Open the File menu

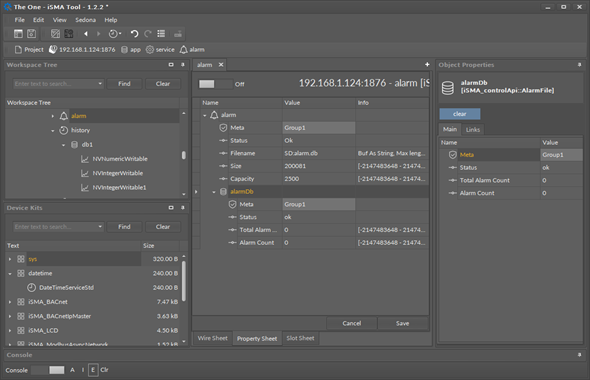click(x=20, y=20)
